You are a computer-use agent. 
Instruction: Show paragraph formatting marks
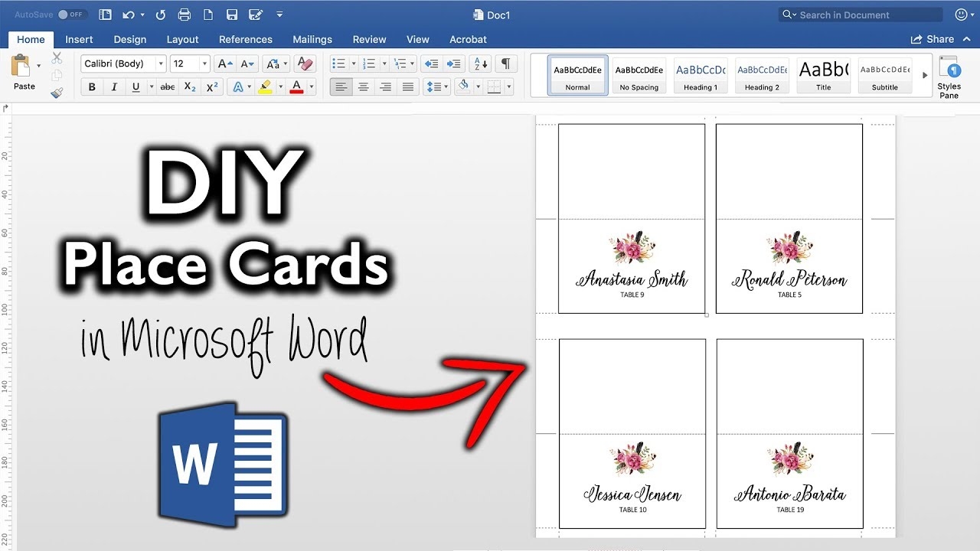tap(505, 64)
